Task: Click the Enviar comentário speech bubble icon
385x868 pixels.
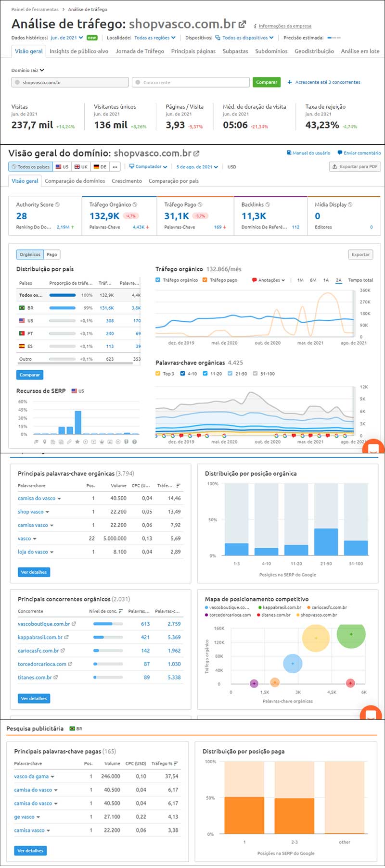Action: [x=340, y=153]
